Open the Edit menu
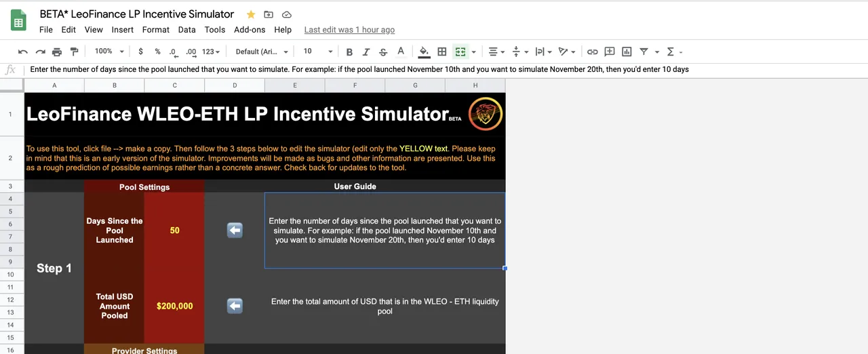 pos(68,30)
